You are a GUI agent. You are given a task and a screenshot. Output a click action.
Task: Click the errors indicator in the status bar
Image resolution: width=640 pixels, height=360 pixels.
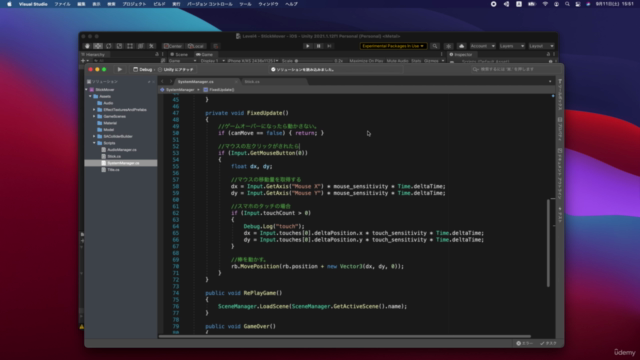(524, 343)
